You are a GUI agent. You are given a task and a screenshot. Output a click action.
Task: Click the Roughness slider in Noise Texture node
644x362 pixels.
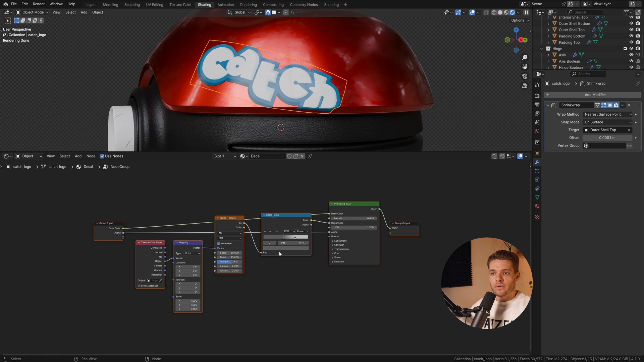[229, 262]
